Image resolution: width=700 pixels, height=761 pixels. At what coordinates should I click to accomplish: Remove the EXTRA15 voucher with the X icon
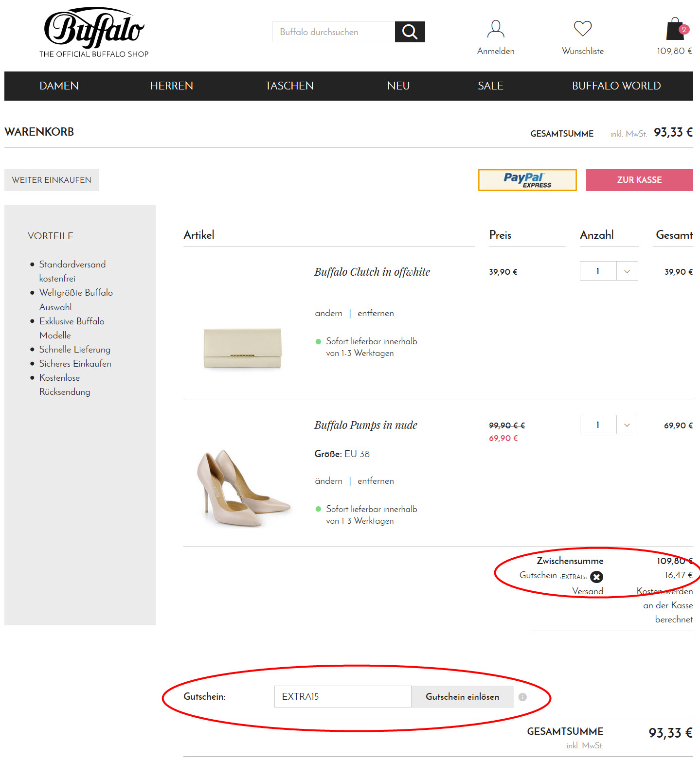(596, 577)
